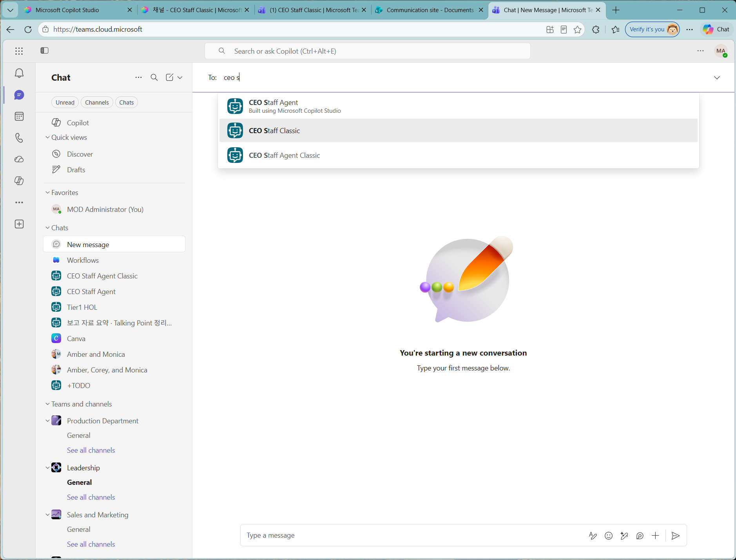Click the send message arrow
The image size is (736, 560).
[676, 536]
